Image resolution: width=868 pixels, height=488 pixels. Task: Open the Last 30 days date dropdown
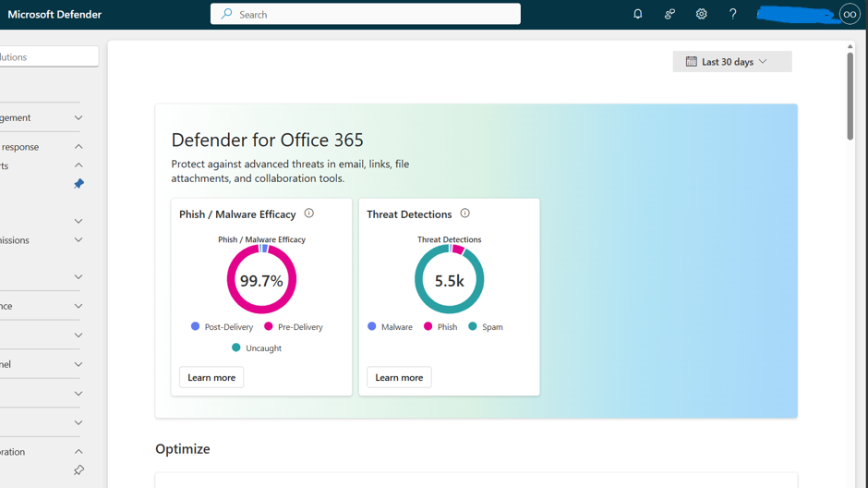[x=732, y=62]
